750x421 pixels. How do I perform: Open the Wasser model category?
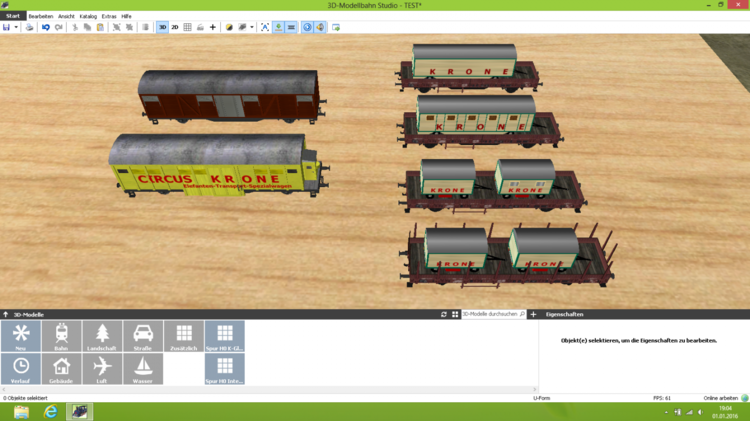[143, 369]
